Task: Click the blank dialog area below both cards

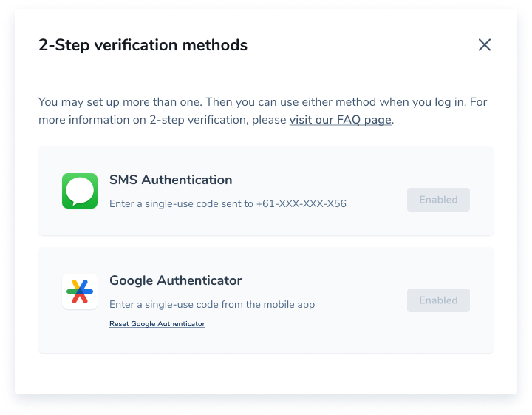Action: (x=266, y=374)
